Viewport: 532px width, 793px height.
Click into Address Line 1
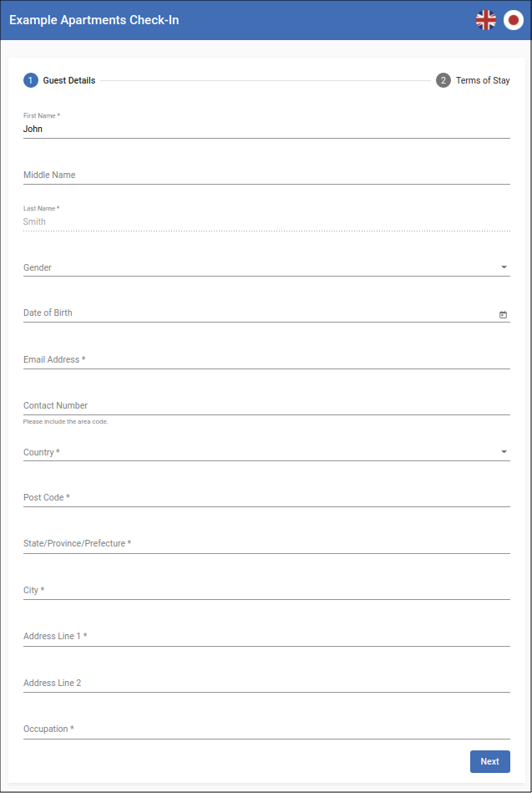(266, 636)
